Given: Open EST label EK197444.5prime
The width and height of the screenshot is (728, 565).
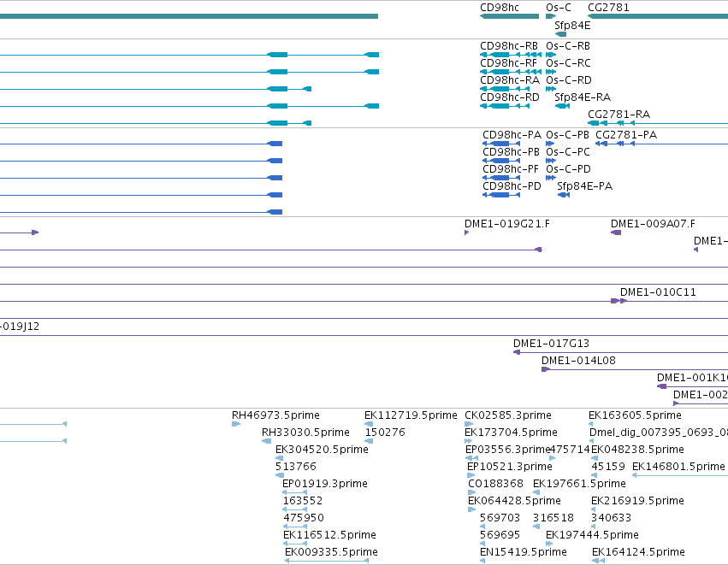Looking at the screenshot, I should 593,535.
